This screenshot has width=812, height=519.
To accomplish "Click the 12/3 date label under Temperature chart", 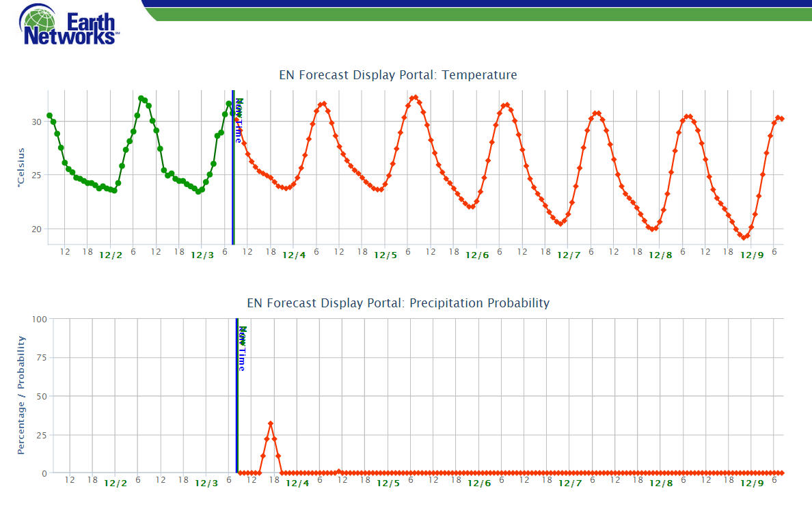I will (202, 255).
